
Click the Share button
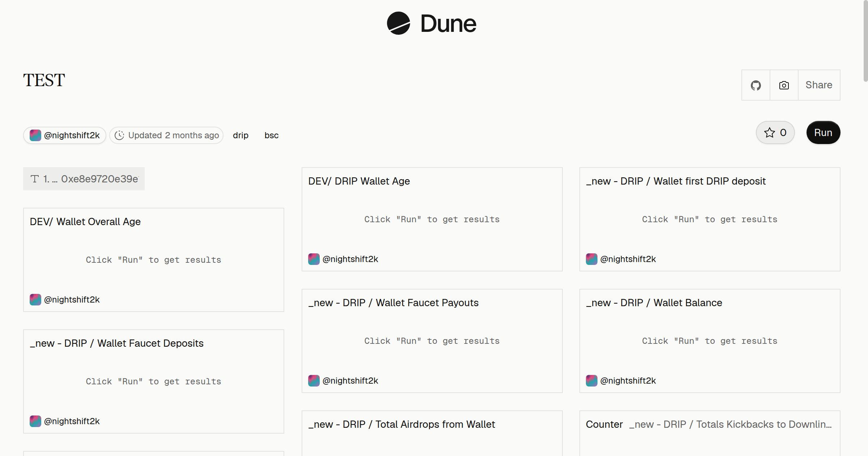click(819, 85)
